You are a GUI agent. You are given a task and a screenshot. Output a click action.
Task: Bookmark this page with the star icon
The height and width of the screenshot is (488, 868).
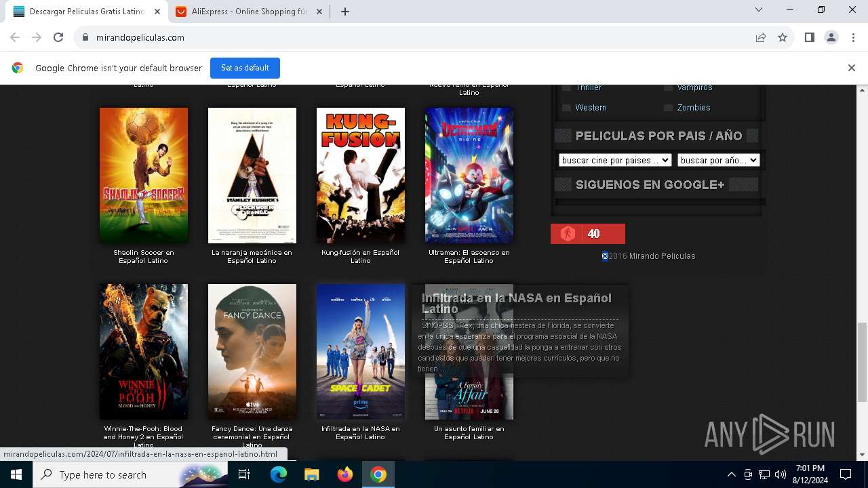[783, 37]
